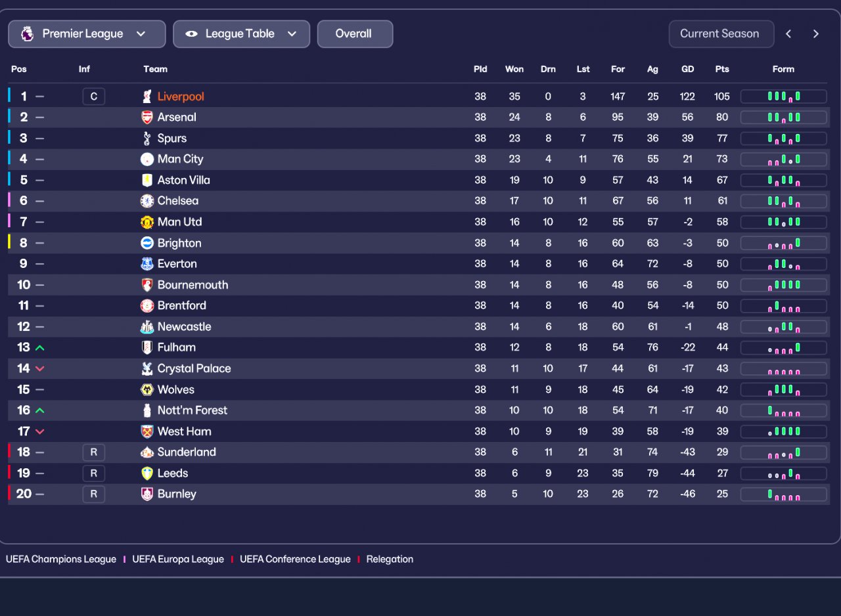Click the Burnley club badge icon
This screenshot has height=616, width=841.
pos(147,494)
